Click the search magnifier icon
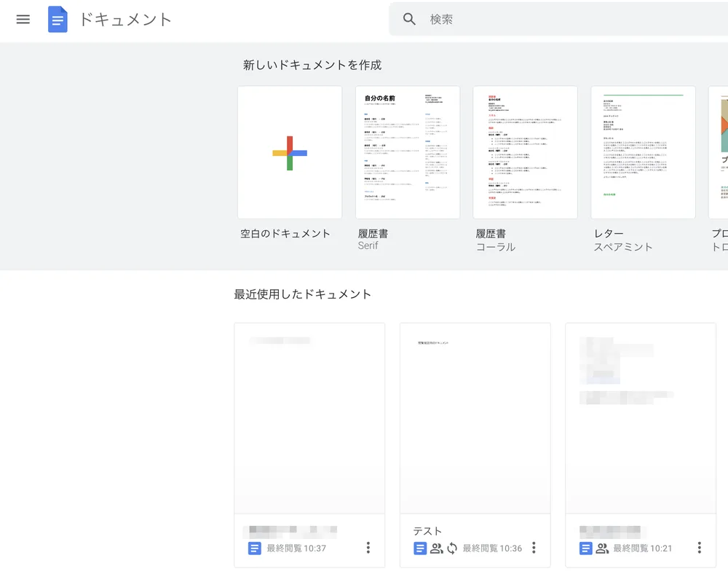The height and width of the screenshot is (574, 728). click(409, 19)
